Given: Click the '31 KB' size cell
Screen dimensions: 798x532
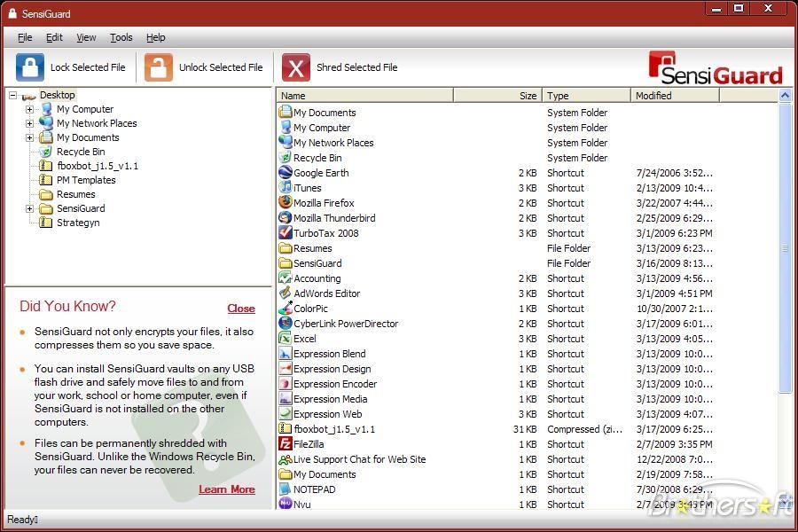Looking at the screenshot, I should pyautogui.click(x=525, y=429).
